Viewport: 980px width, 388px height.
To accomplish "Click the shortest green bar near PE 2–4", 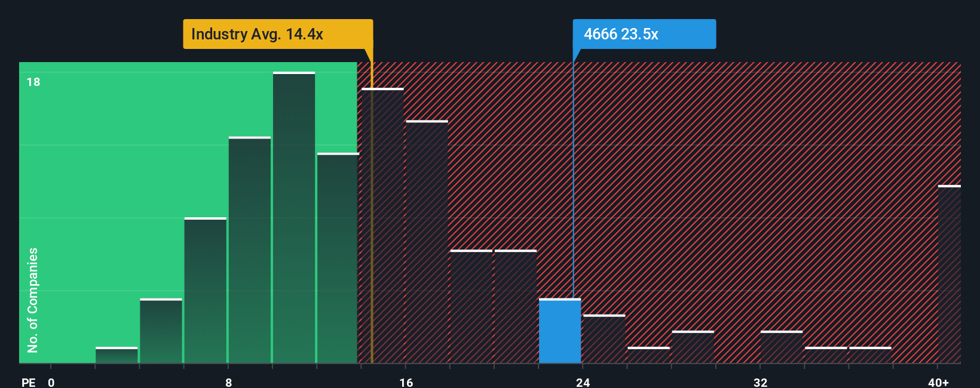I will pyautogui.click(x=117, y=355).
